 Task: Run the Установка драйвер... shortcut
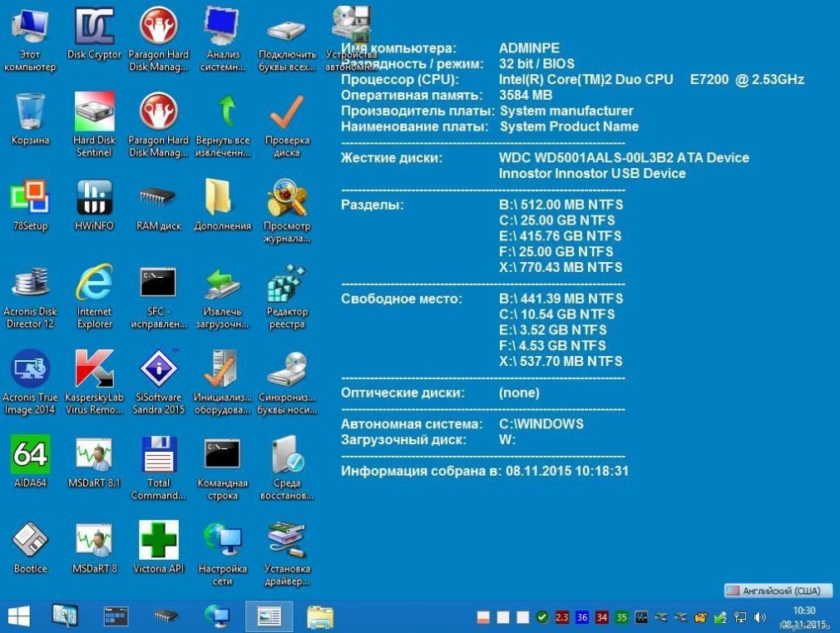point(287,554)
